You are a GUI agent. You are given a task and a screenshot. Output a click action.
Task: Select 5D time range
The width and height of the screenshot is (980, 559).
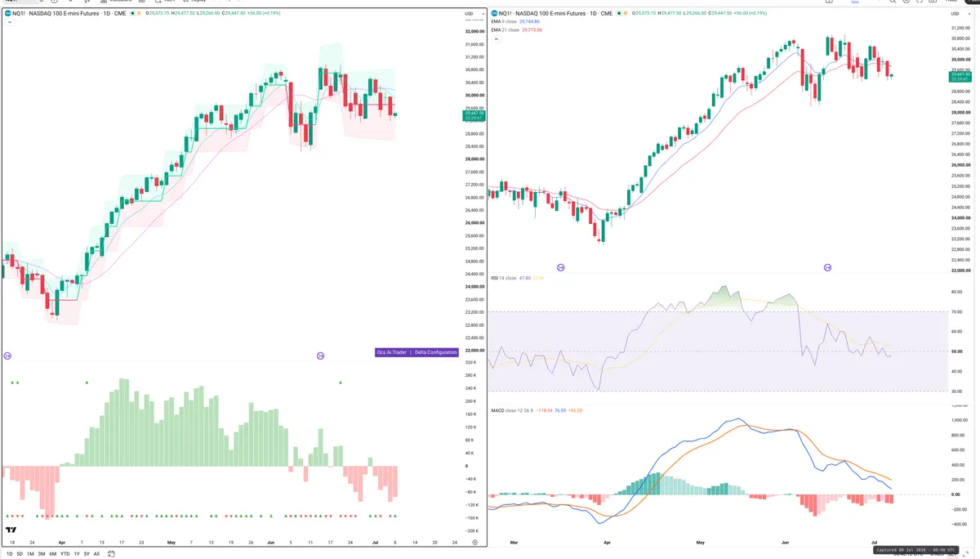20,554
